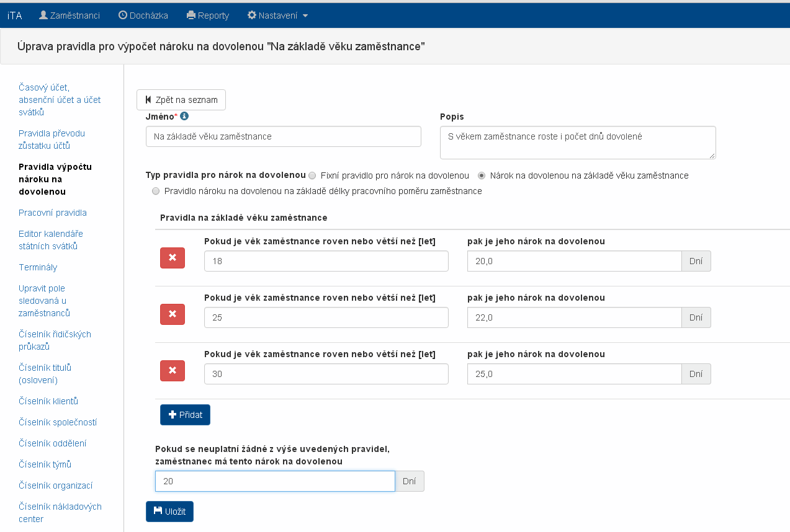Remove the age 25 rule row
790x532 pixels.
[x=173, y=314]
